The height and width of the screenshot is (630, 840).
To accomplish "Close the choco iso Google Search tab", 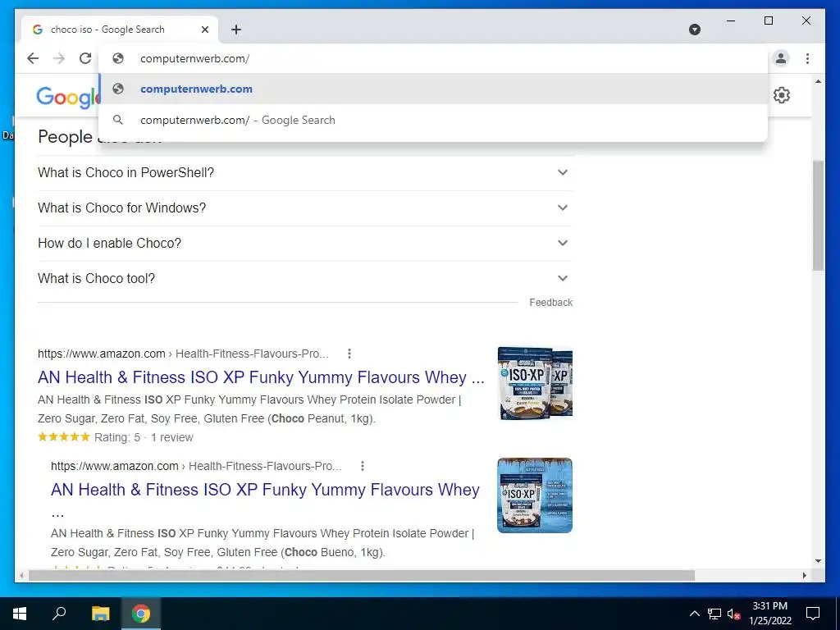I will click(x=204, y=30).
